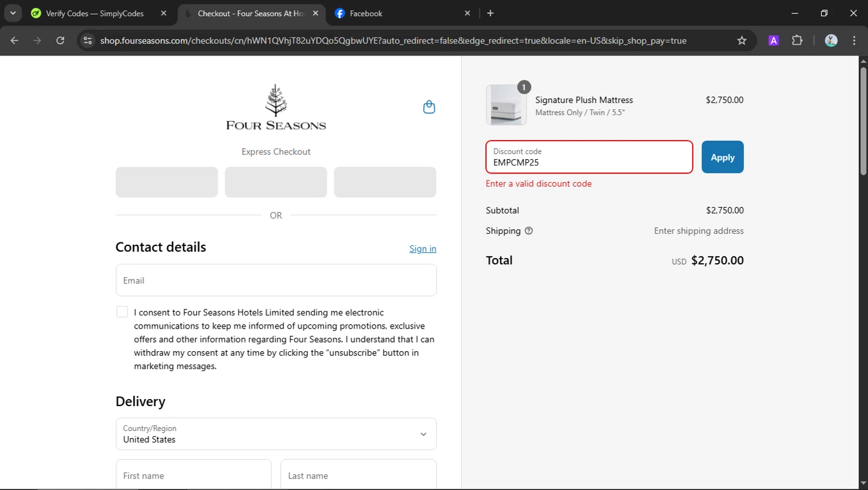View site information icon in address bar
Viewport: 868px width, 490px height.
tap(87, 40)
